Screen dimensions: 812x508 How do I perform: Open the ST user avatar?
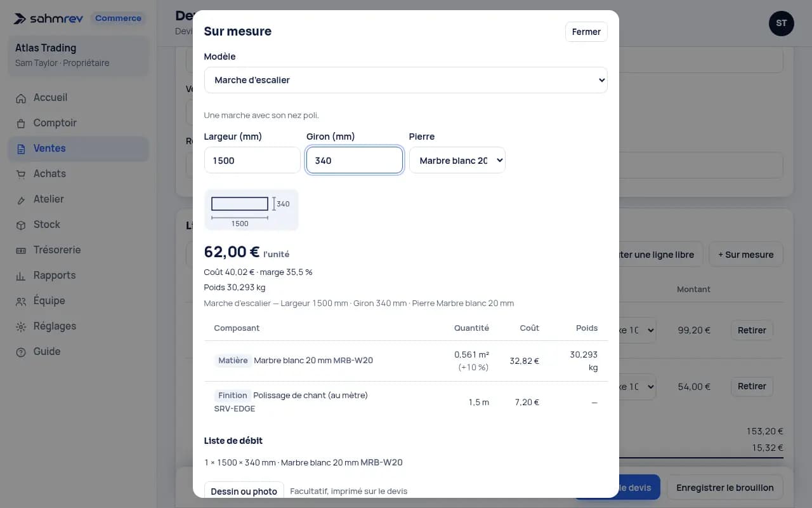[x=781, y=23]
